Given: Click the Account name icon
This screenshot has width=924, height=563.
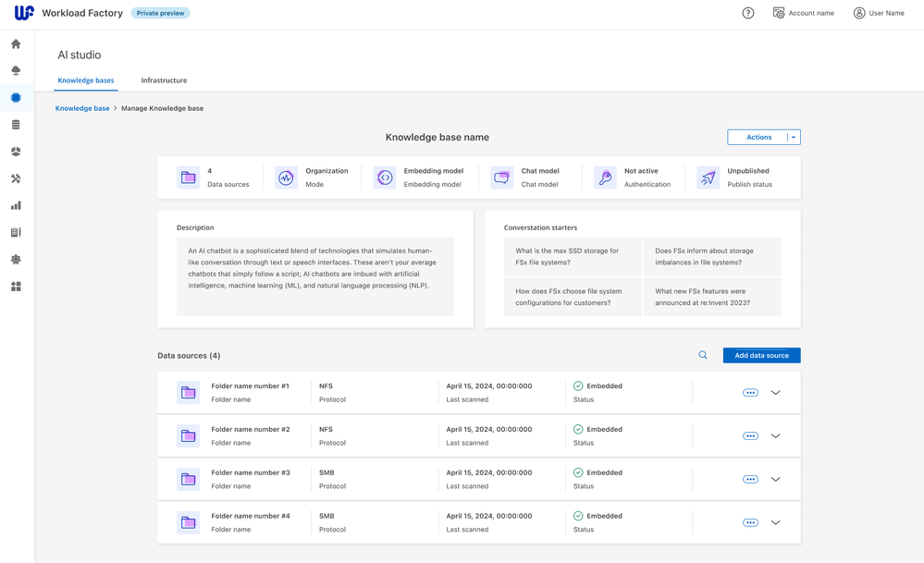Looking at the screenshot, I should coord(779,13).
